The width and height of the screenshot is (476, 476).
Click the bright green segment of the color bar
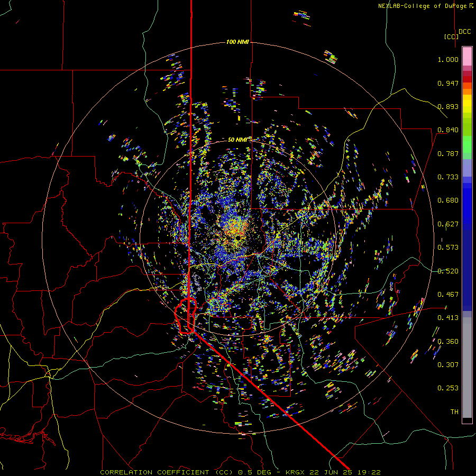tap(467, 144)
